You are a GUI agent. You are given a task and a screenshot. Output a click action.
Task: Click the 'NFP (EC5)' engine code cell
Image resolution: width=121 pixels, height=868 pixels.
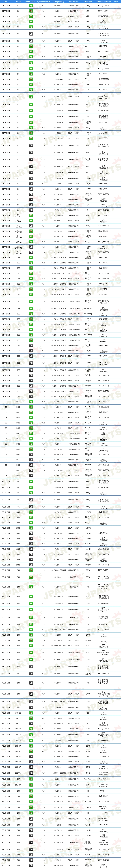click(103, 138)
